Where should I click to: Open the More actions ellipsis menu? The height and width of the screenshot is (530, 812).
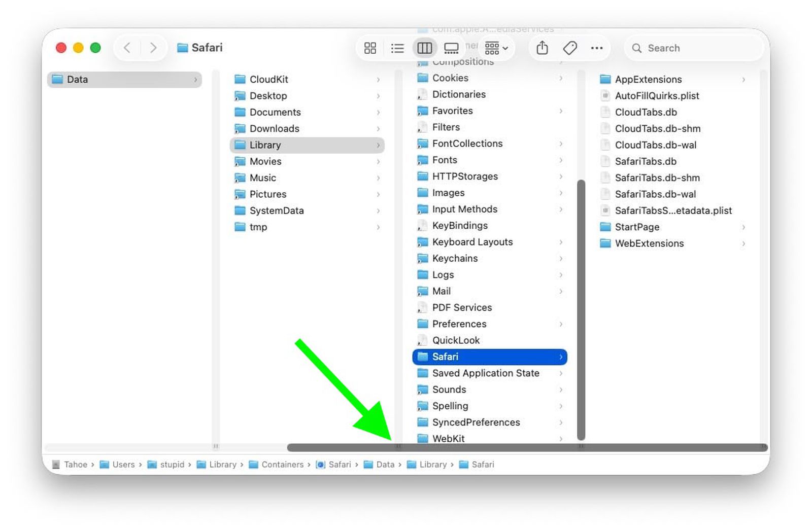pos(597,48)
